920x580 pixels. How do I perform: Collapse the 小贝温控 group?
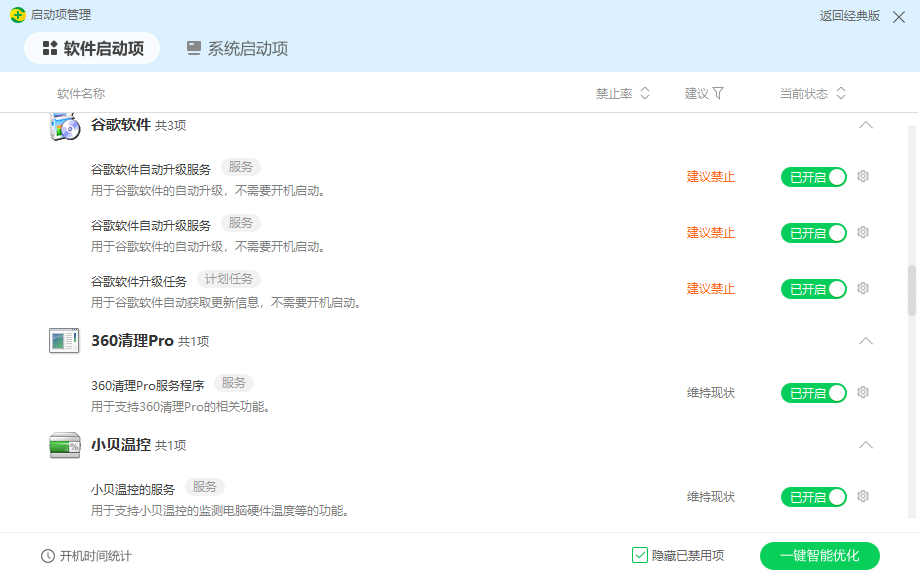866,444
